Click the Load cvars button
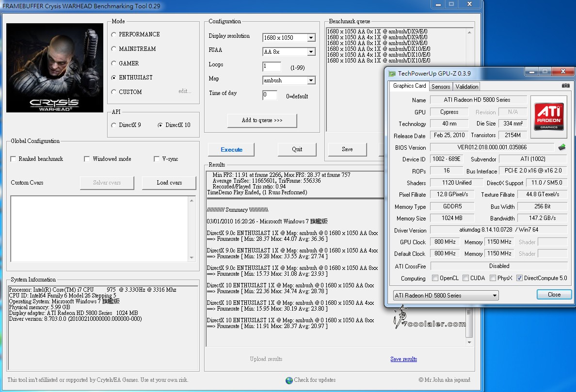 pyautogui.click(x=169, y=183)
